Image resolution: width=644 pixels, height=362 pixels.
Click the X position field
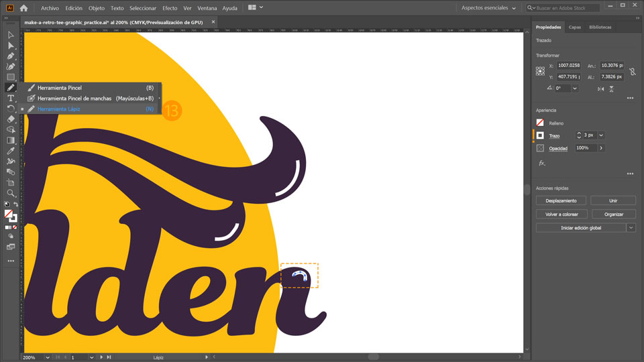(569, 65)
